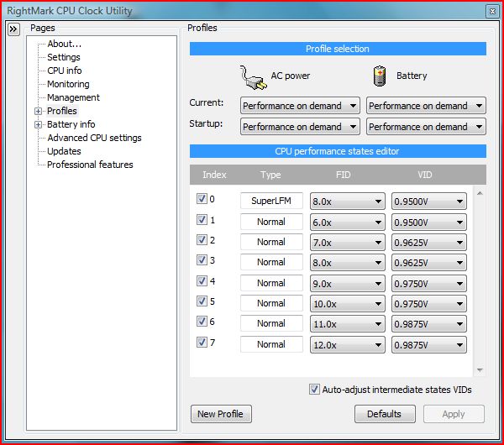This screenshot has height=445, width=504.
Task: Select the Management page
Action: [73, 97]
